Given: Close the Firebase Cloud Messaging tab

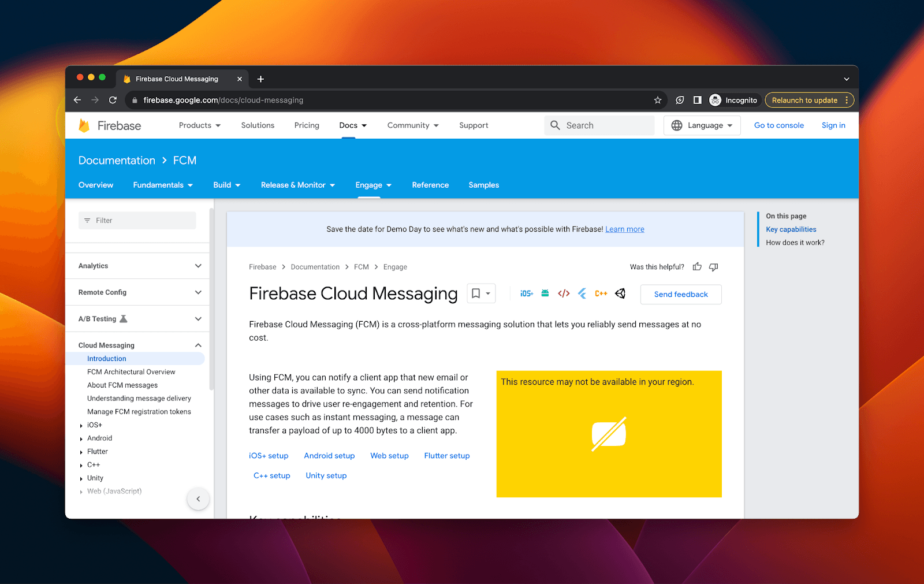Looking at the screenshot, I should (240, 79).
